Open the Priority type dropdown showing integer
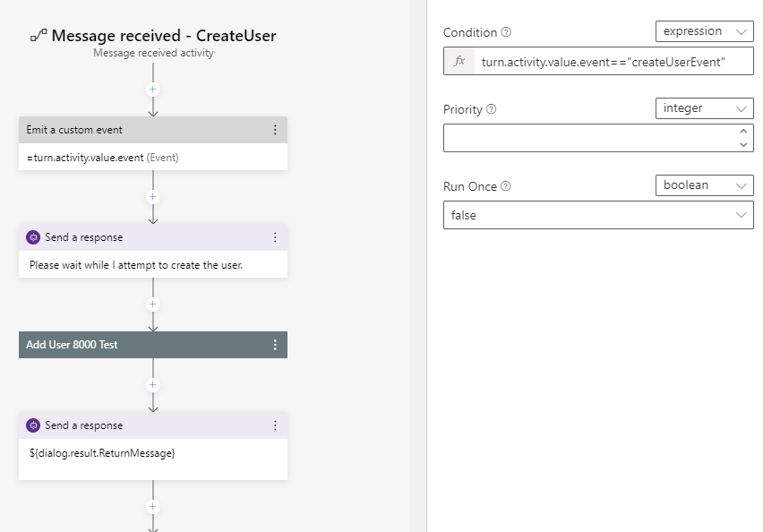763x532 pixels. coord(704,108)
